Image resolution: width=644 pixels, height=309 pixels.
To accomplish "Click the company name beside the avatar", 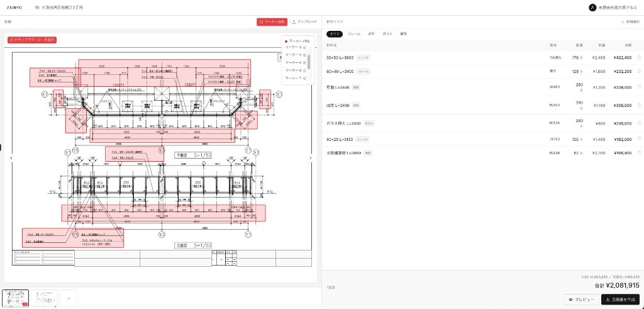I will pyautogui.click(x=619, y=8).
